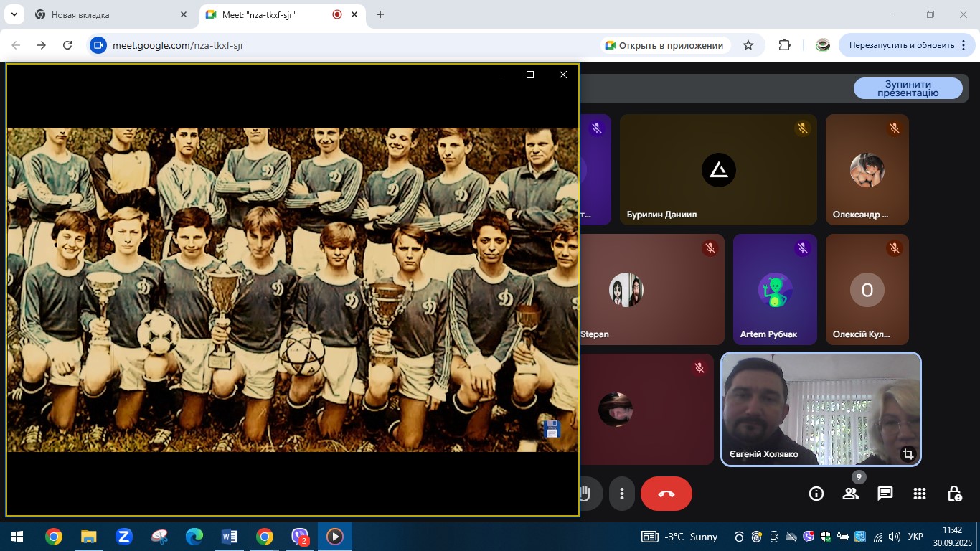Open the in-call chat panel

[885, 494]
